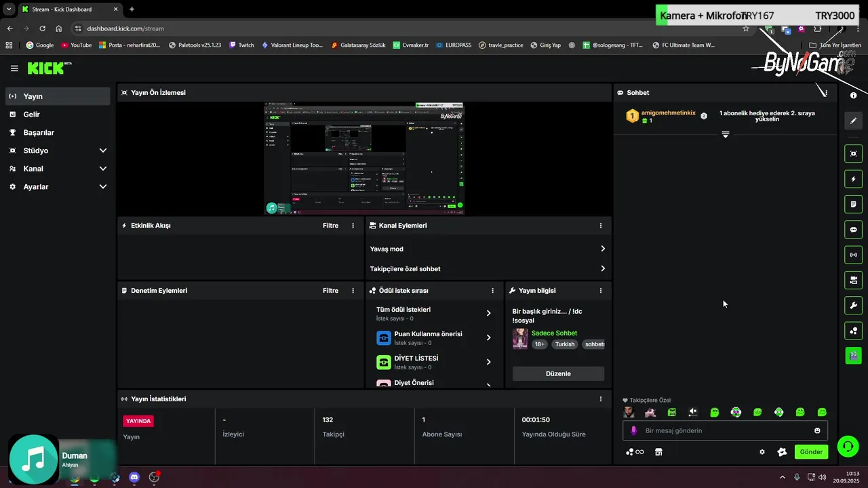868x488 pixels.
Task: Open the green headset support bubble
Action: click(848, 446)
